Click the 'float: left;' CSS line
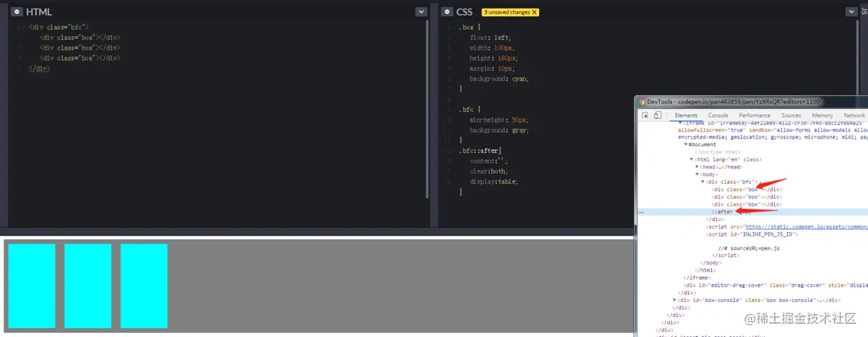The image size is (868, 337). (491, 38)
